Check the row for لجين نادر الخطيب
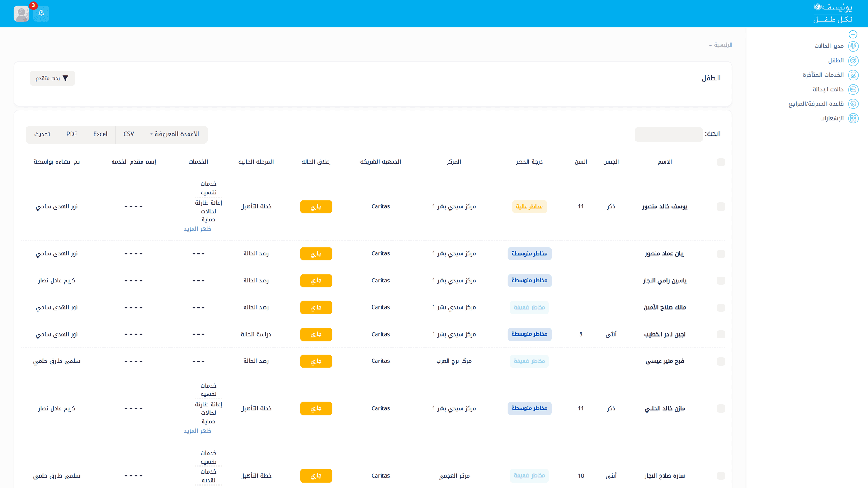The width and height of the screenshot is (868, 488). pos(721,334)
